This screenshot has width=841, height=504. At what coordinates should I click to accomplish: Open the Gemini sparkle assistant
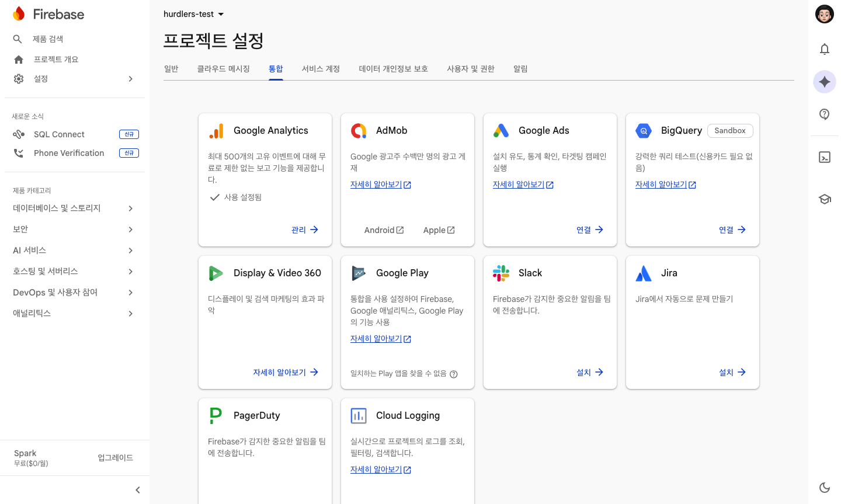825,82
